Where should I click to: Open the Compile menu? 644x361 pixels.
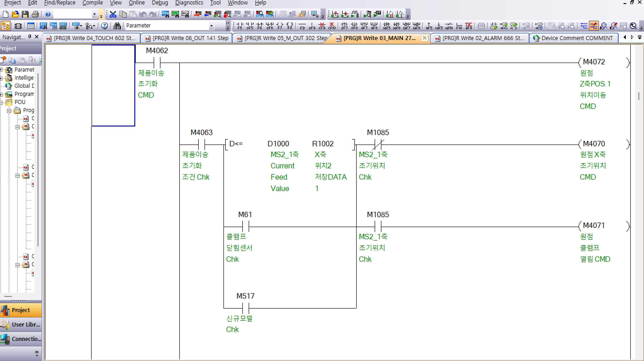[x=92, y=3]
